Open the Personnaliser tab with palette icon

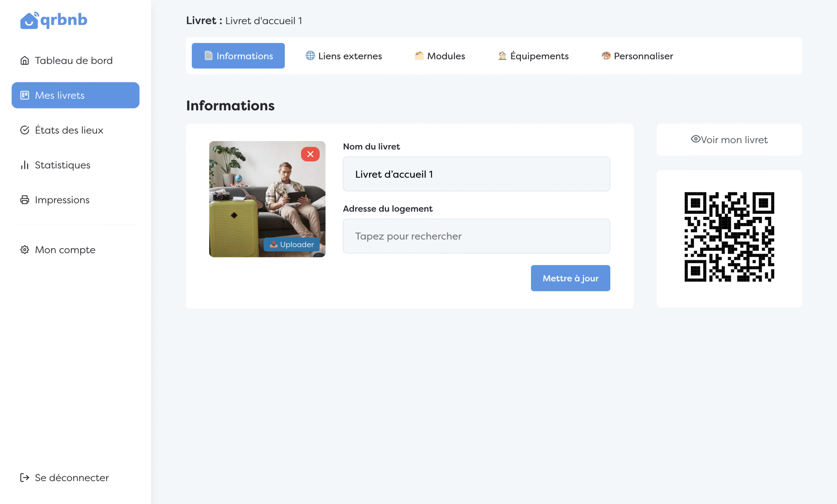pyautogui.click(x=637, y=56)
